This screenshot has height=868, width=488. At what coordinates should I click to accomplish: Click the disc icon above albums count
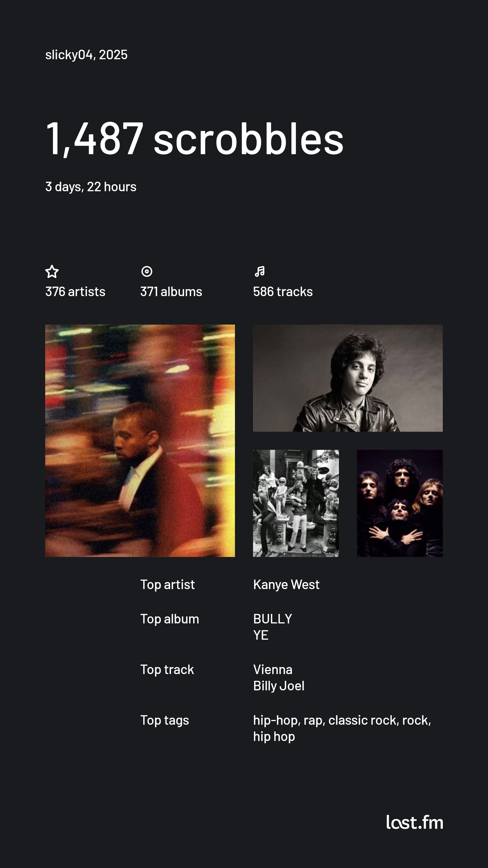coord(147,271)
